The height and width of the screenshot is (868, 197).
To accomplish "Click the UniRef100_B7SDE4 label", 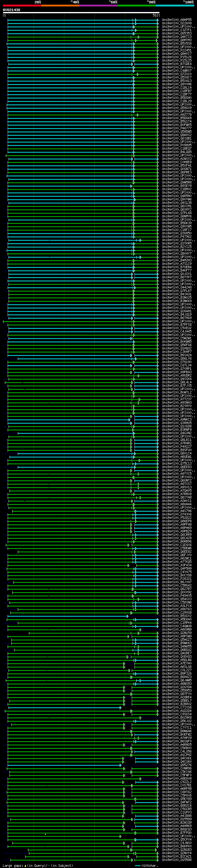I will coord(177,64).
